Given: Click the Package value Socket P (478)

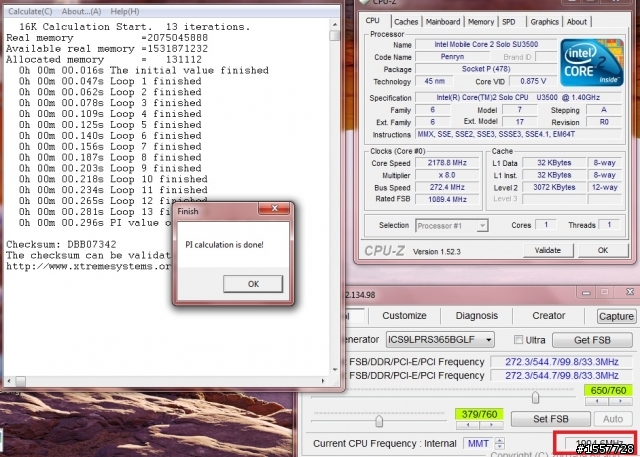Looking at the screenshot, I should (x=486, y=69).
